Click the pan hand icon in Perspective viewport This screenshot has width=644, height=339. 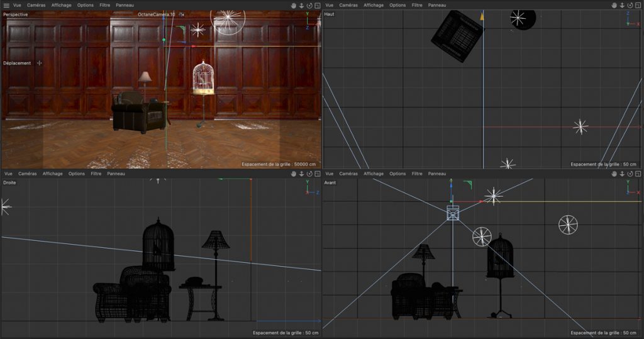tap(294, 5)
